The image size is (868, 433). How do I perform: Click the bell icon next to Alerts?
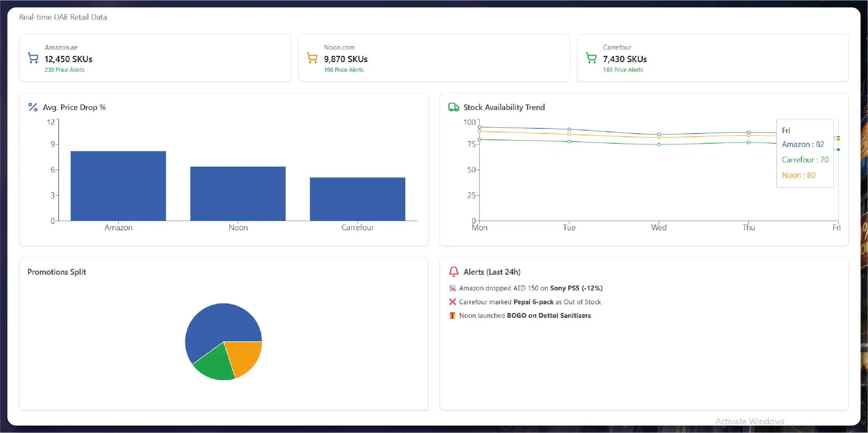[454, 272]
